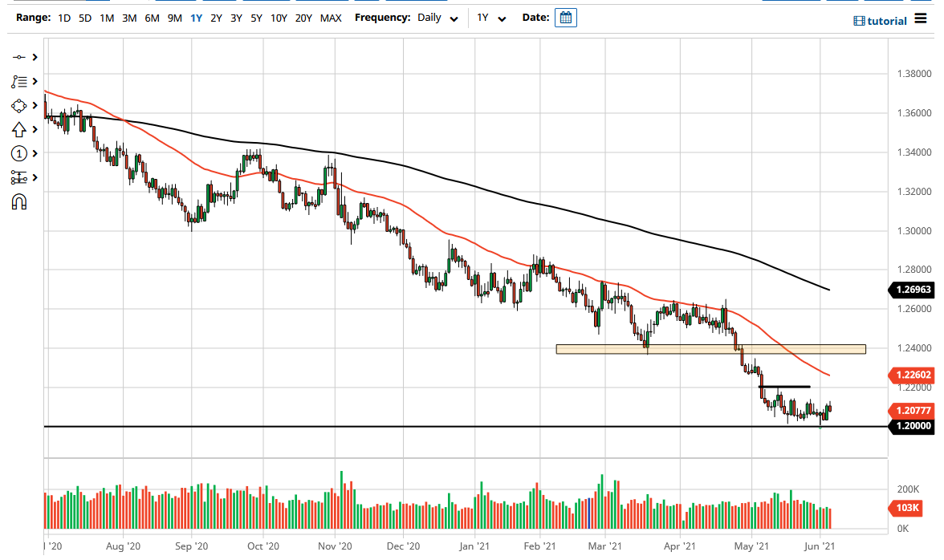This screenshot has height=560, width=944.
Task: Click the calendar icon next to Date
Action: (x=566, y=17)
